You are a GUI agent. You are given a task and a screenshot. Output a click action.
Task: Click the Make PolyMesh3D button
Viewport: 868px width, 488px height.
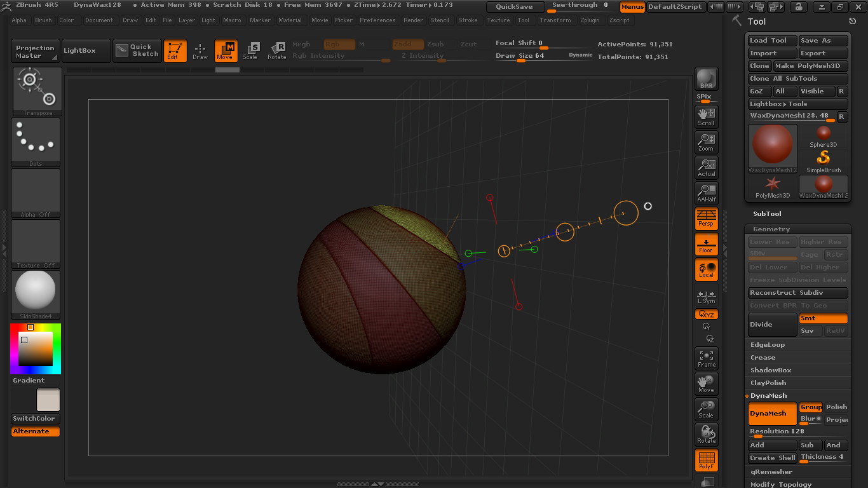click(x=810, y=66)
